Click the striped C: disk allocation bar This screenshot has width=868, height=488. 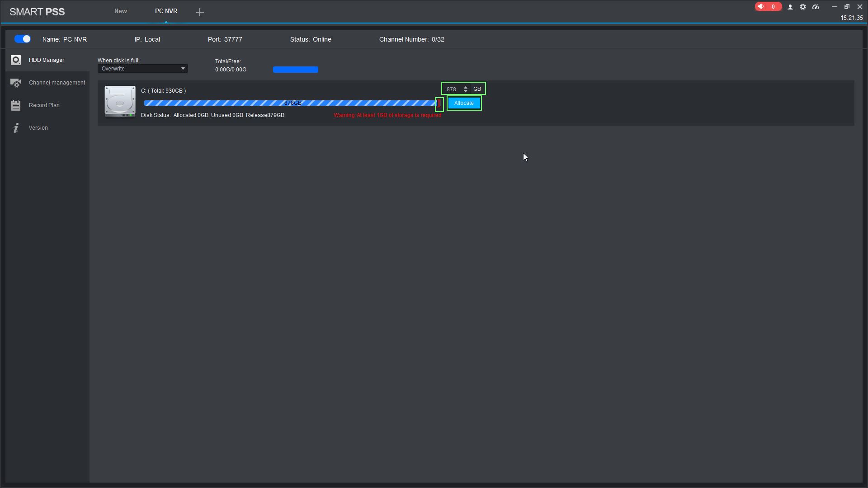(289, 103)
